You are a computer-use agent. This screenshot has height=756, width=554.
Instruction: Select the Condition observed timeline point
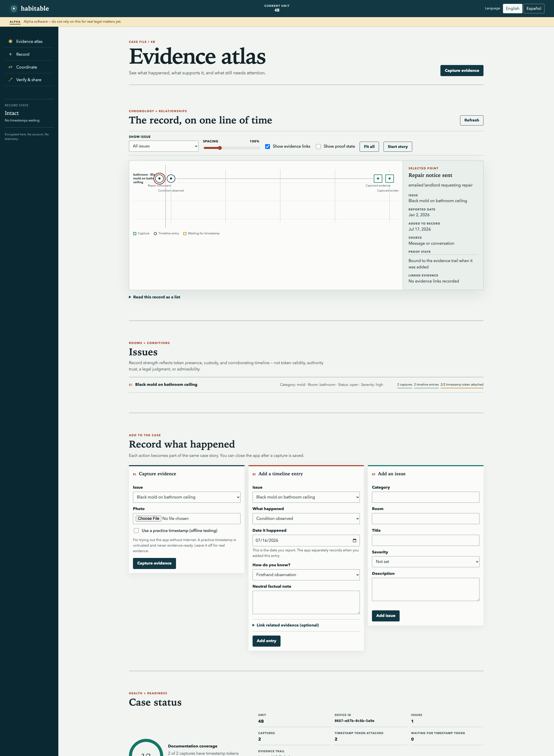coord(171,178)
